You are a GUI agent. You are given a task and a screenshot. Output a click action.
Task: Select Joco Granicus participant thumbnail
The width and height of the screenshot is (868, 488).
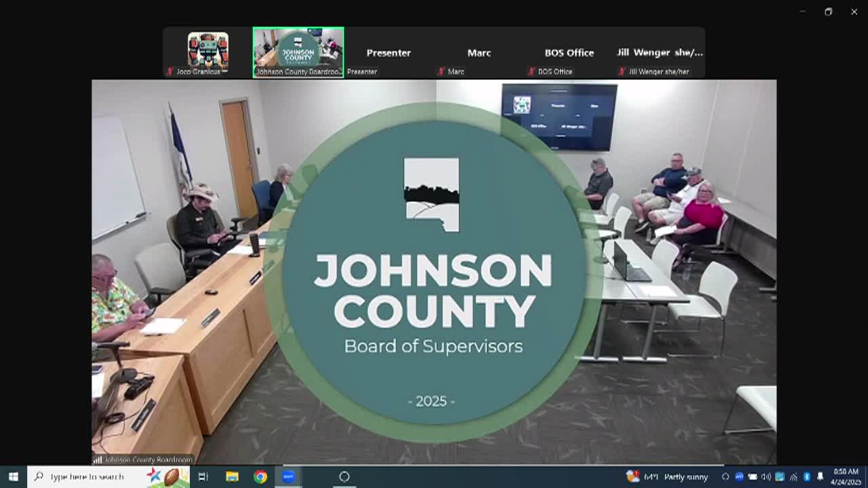pyautogui.click(x=208, y=52)
